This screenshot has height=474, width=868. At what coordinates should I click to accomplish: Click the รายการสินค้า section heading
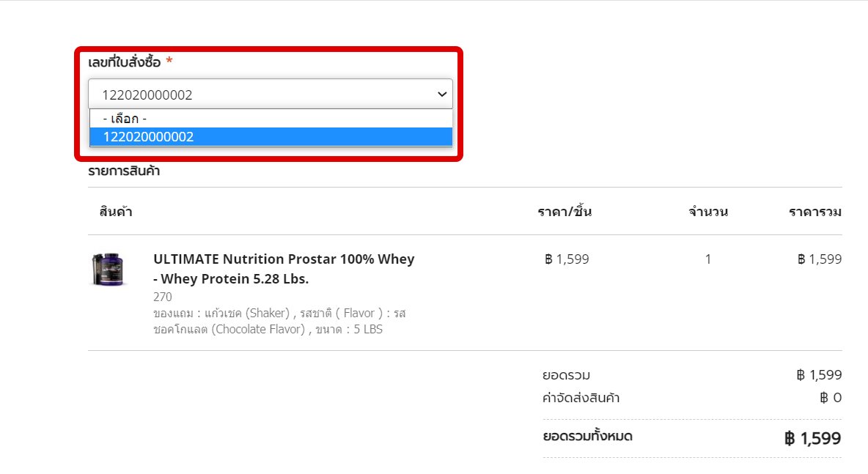[124, 171]
